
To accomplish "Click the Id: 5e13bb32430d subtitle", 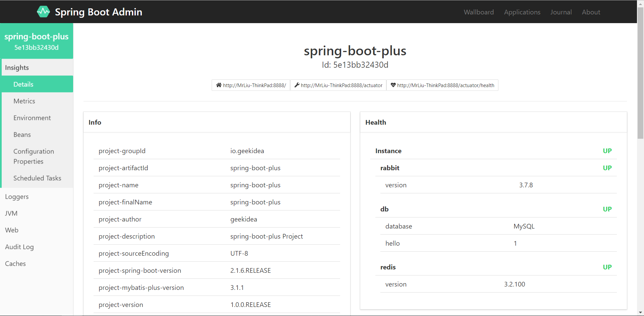I will click(x=355, y=65).
